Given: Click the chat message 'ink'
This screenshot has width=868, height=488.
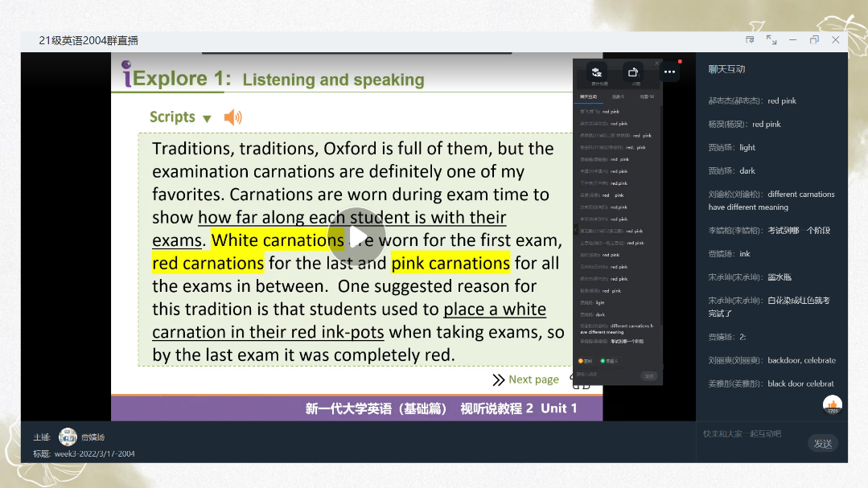Looking at the screenshot, I should click(x=745, y=254).
